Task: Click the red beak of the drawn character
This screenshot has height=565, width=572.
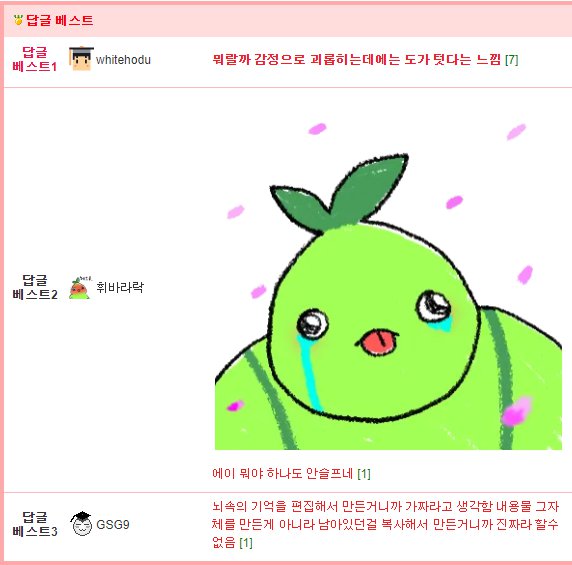Action: pyautogui.click(x=379, y=341)
